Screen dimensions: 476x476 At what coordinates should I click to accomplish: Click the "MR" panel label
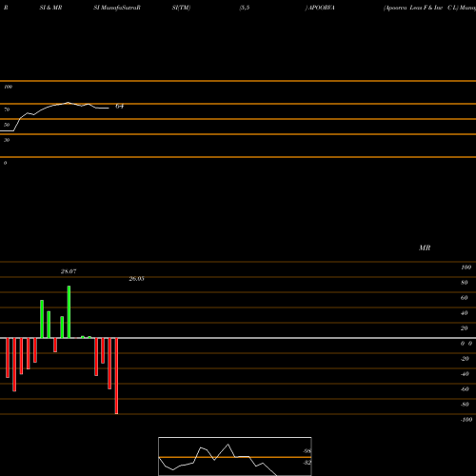(x=425, y=248)
